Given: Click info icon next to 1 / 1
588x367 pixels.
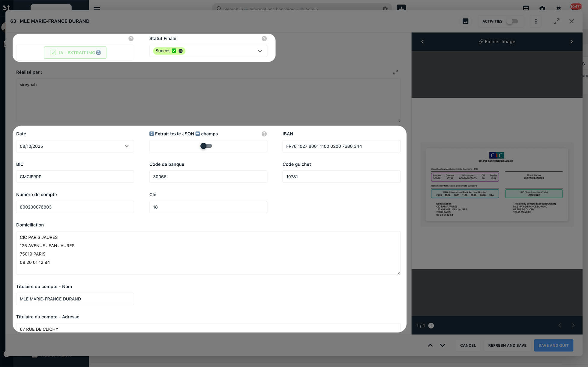Looking at the screenshot, I should 431,326.
